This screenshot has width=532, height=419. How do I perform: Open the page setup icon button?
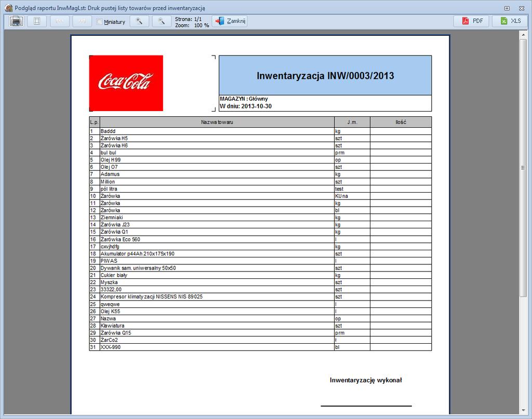click(x=37, y=21)
